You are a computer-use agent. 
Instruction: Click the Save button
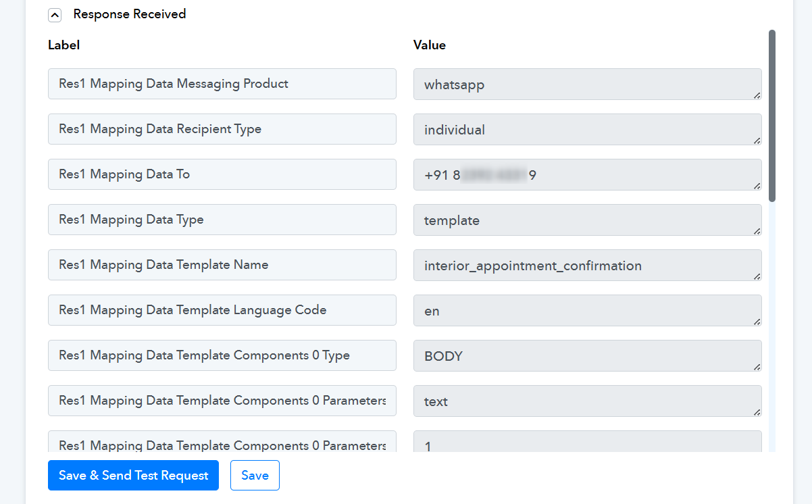tap(255, 475)
